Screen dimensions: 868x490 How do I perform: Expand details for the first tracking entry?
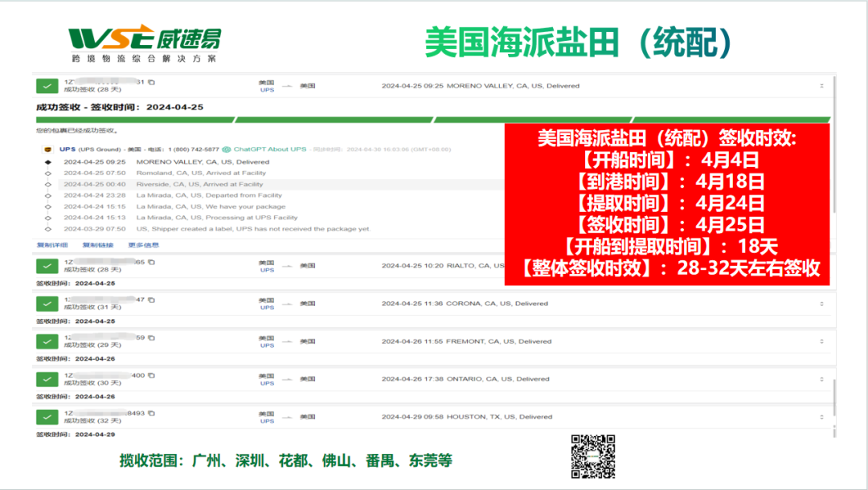point(821,85)
